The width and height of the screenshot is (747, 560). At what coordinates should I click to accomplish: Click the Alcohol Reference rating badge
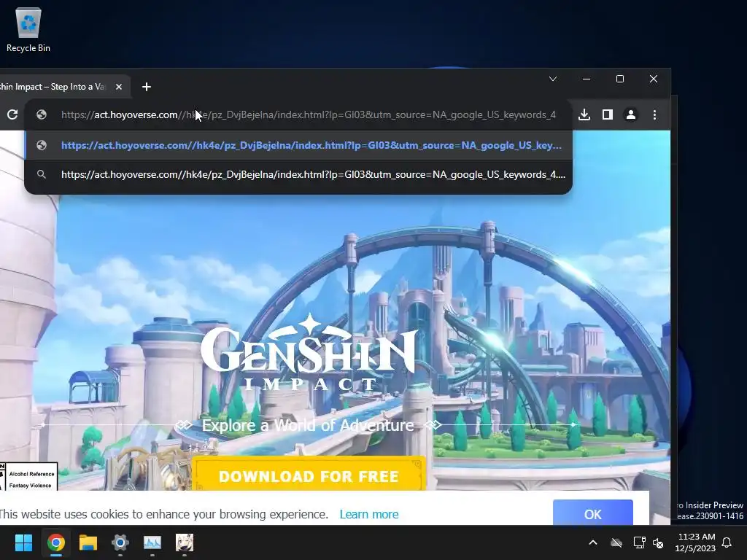pos(29,477)
